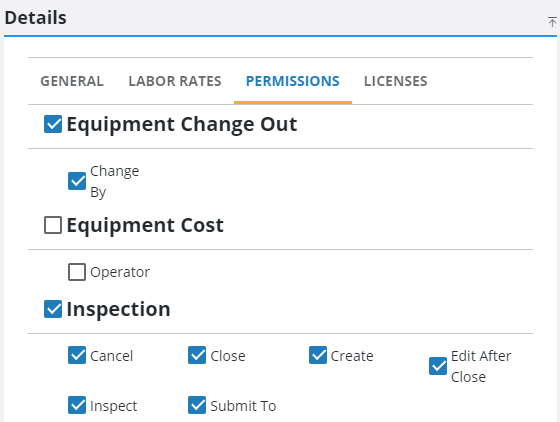The image size is (560, 422).
Task: Click the Details panel title
Action: (x=36, y=17)
